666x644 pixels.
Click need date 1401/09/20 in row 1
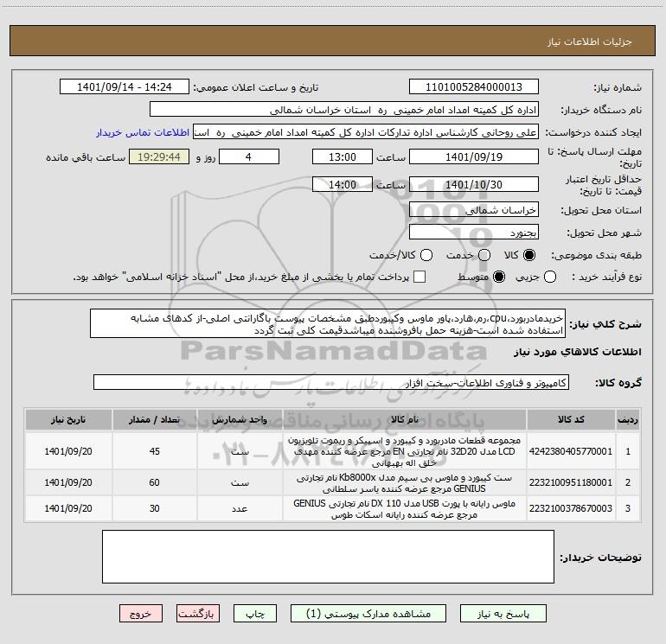[x=68, y=451]
